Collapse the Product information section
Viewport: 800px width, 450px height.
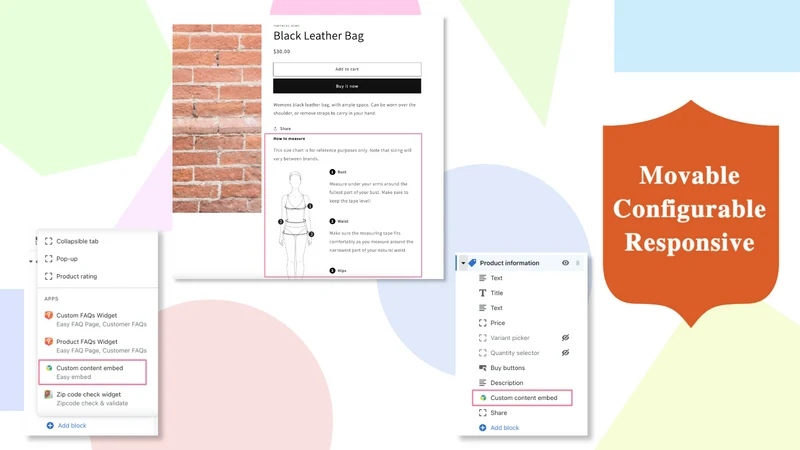463,263
